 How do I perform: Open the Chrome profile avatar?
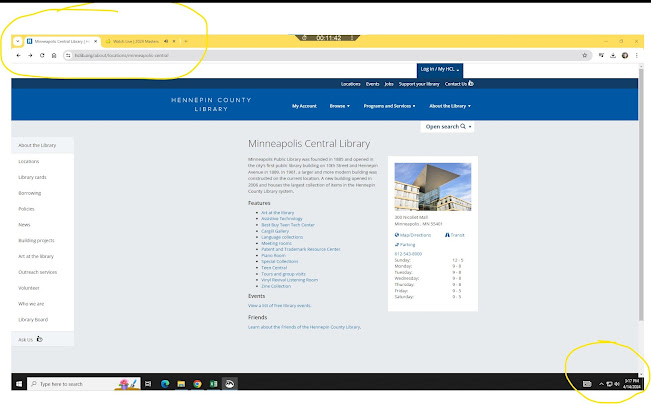(625, 55)
